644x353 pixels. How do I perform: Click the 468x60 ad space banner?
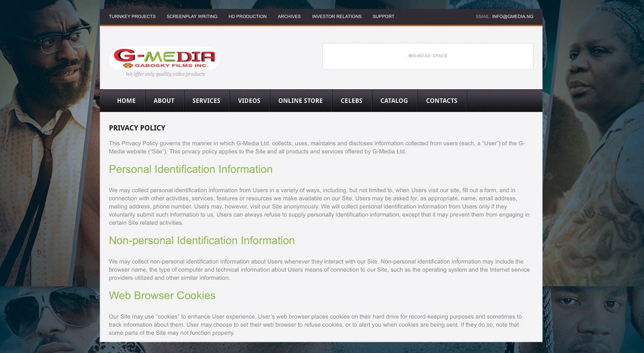click(x=428, y=56)
